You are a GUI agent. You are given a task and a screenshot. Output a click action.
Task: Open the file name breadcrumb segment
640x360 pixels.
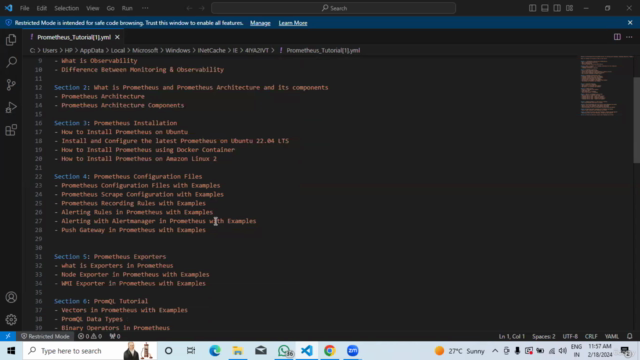323,50
